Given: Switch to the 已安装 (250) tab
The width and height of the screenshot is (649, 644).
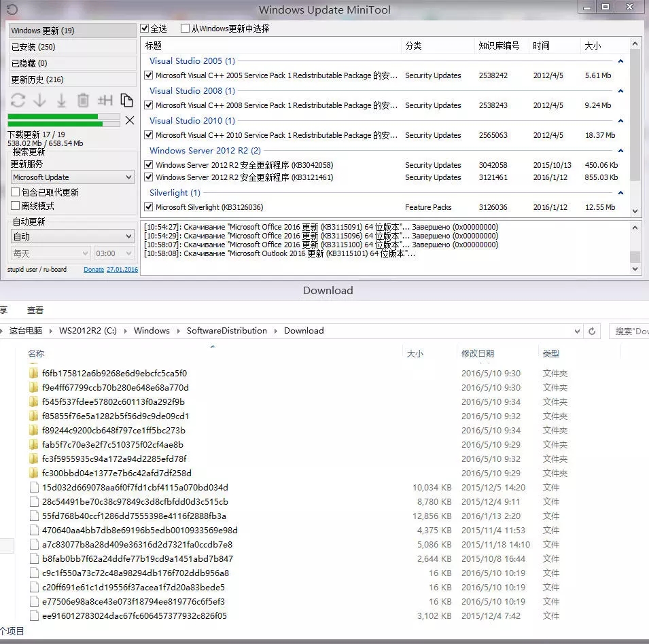Looking at the screenshot, I should 72,47.
